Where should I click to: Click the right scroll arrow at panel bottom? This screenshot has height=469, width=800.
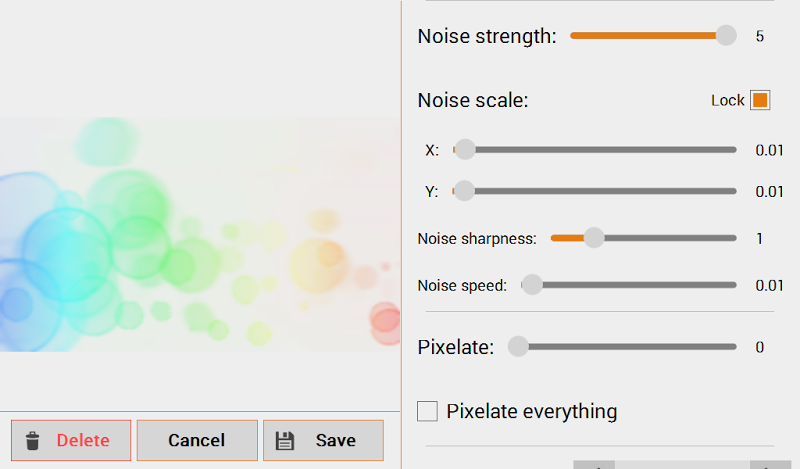click(770, 465)
